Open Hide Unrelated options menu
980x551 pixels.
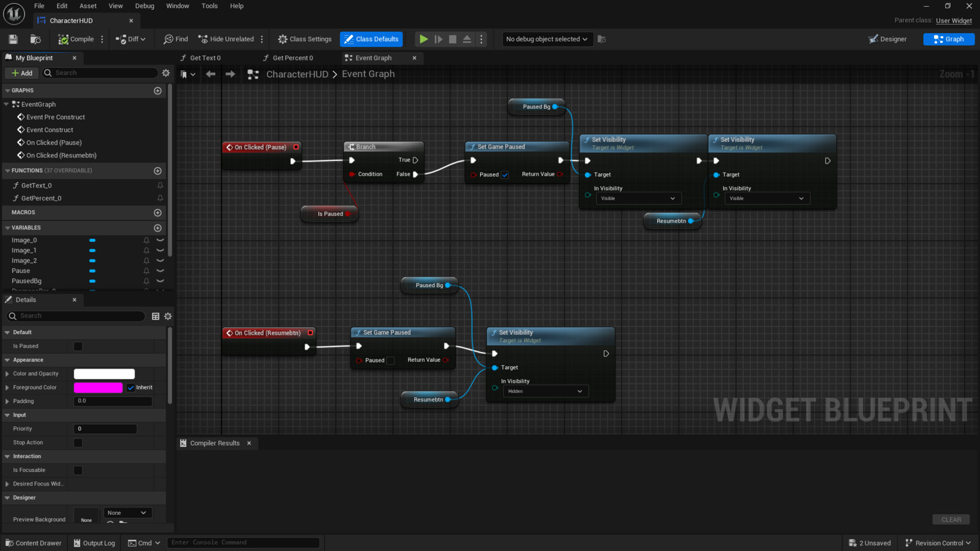[x=262, y=39]
